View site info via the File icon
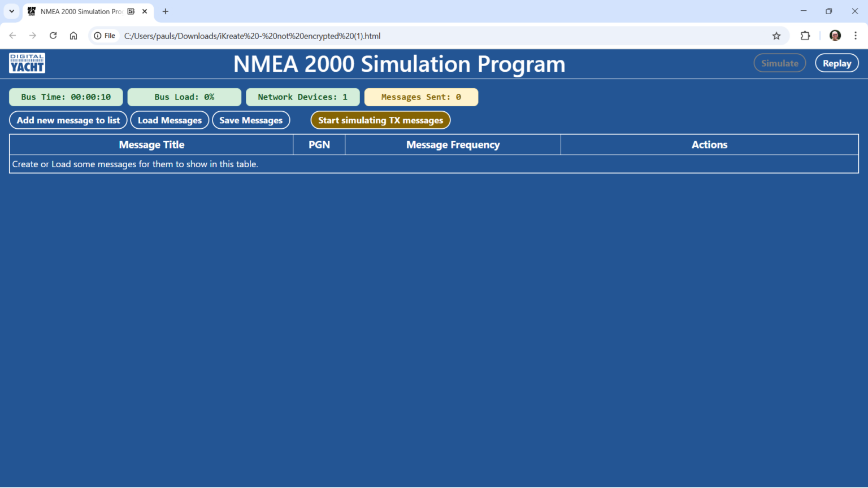The height and width of the screenshot is (488, 868). pos(105,35)
